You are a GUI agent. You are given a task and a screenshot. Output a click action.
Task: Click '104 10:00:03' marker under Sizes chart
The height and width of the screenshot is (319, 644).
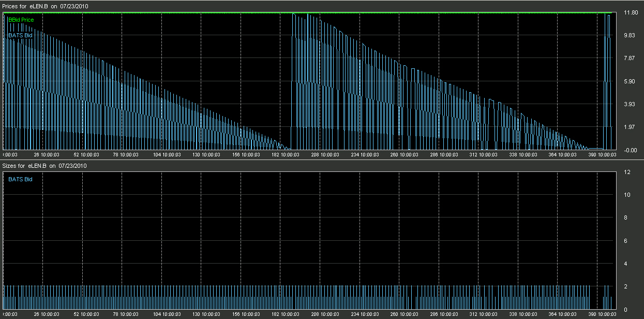tap(166, 314)
